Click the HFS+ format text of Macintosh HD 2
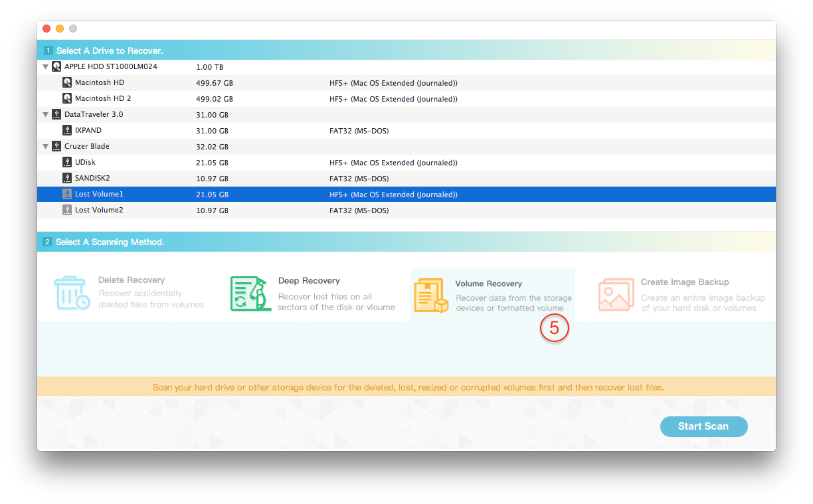This screenshot has height=504, width=813. [393, 99]
